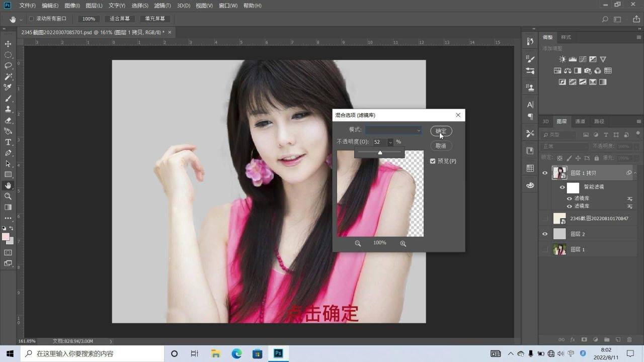The width and height of the screenshot is (644, 362).
Task: Select the Move tool
Action: tap(8, 44)
